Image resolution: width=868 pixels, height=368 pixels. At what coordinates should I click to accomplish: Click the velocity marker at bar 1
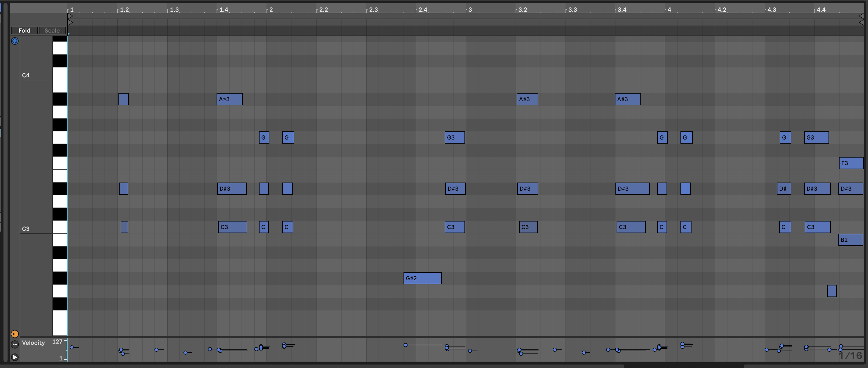tap(72, 347)
